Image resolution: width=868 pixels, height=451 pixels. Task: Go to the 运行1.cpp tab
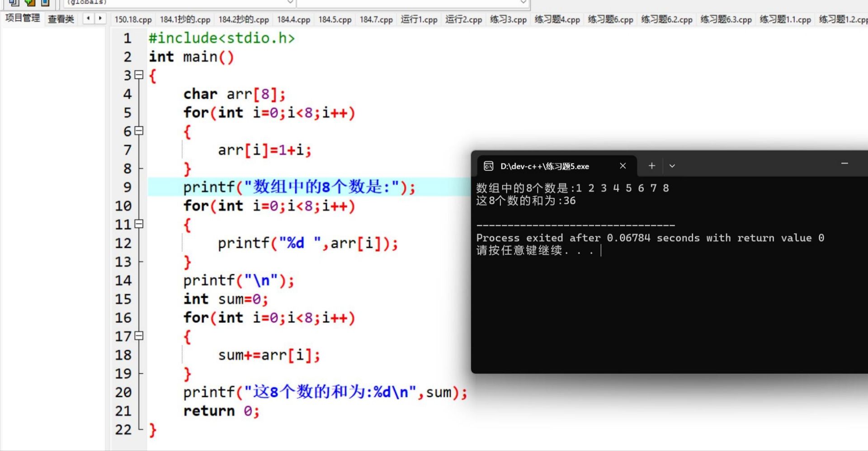(419, 19)
